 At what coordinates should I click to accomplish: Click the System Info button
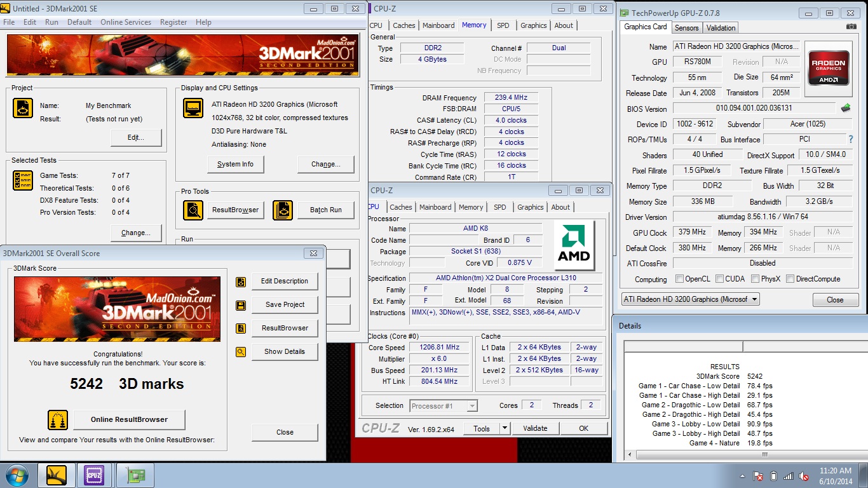tap(235, 165)
